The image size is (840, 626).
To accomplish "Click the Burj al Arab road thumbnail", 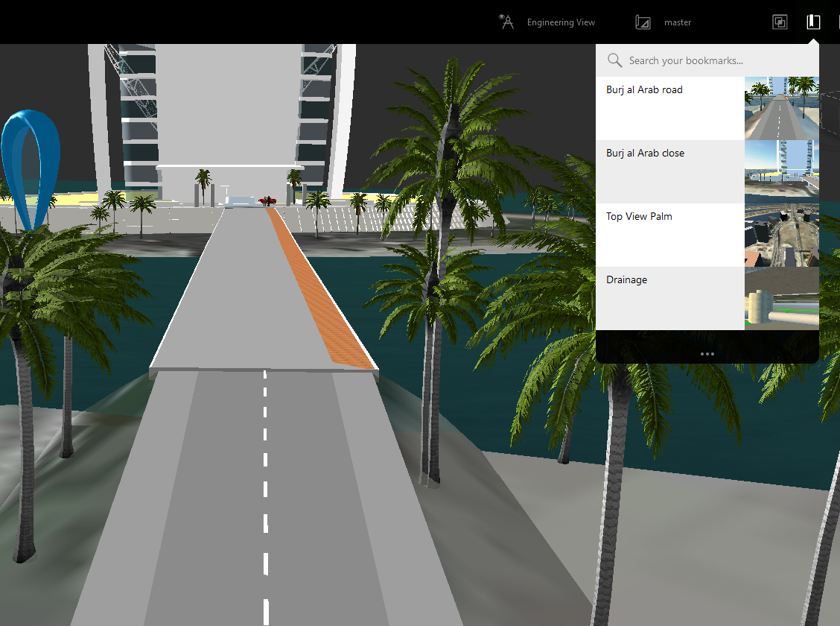I will click(x=781, y=108).
